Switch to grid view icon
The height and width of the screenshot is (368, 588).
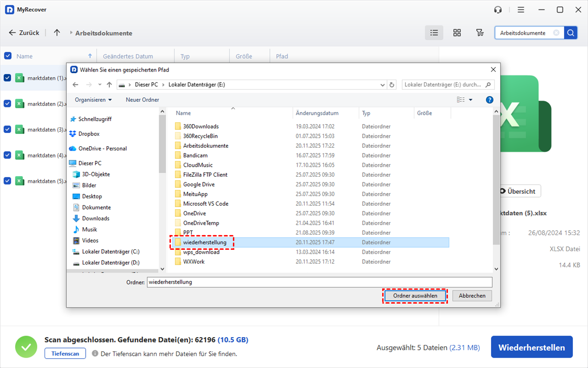pyautogui.click(x=457, y=33)
